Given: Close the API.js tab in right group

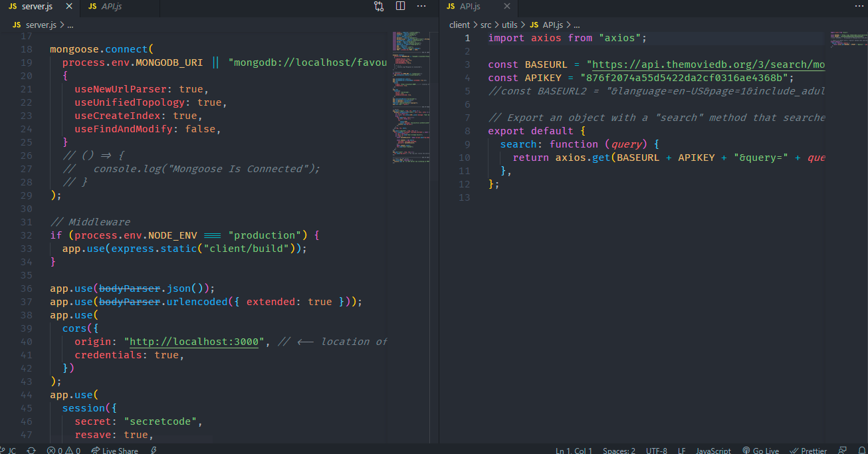Looking at the screenshot, I should (x=506, y=6).
